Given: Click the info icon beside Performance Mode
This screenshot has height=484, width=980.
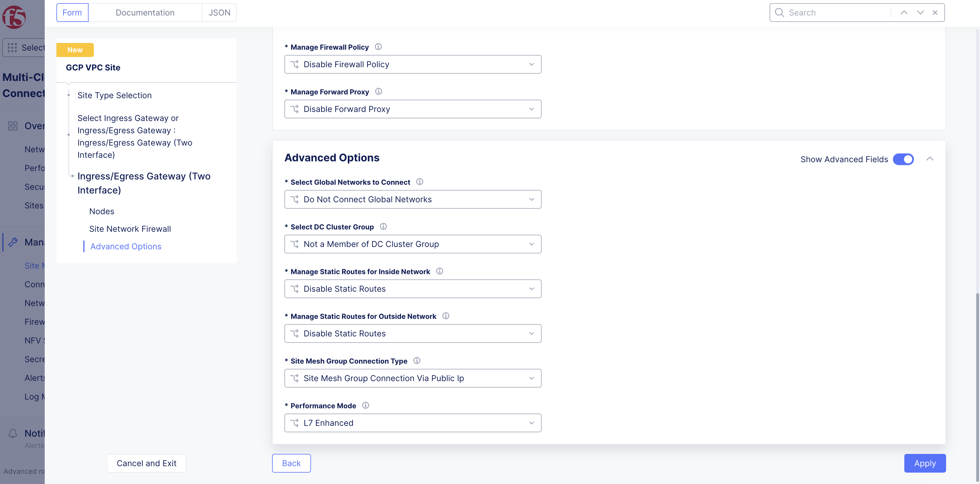Looking at the screenshot, I should pos(366,405).
